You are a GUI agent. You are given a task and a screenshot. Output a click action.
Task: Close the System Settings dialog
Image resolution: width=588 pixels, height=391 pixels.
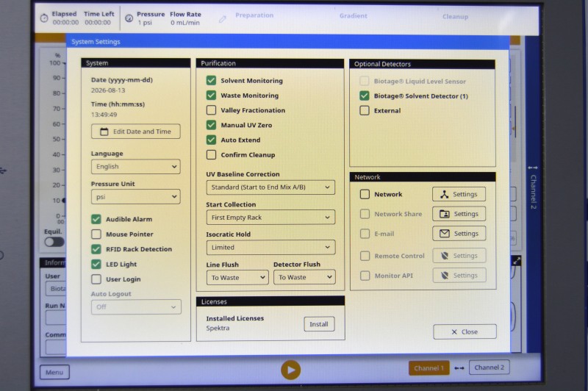pyautogui.click(x=465, y=331)
